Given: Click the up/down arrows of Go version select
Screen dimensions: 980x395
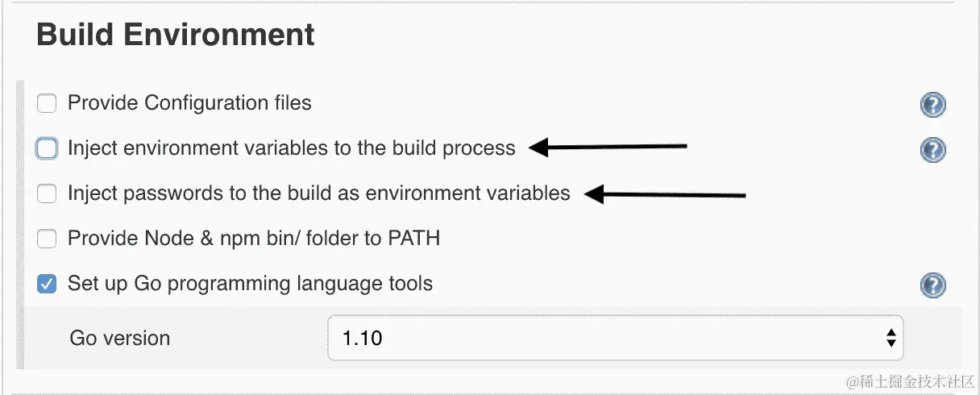Looking at the screenshot, I should tap(891, 338).
